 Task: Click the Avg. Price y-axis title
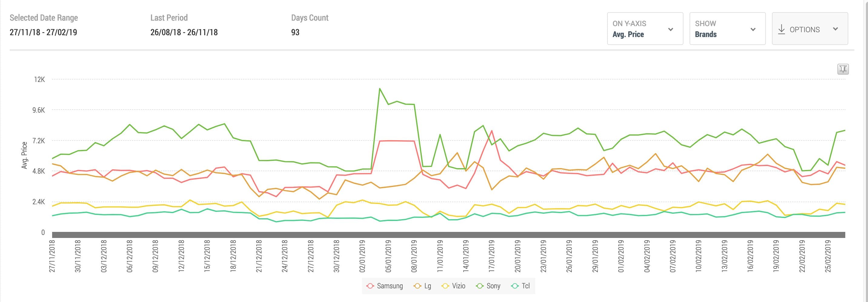coord(24,155)
